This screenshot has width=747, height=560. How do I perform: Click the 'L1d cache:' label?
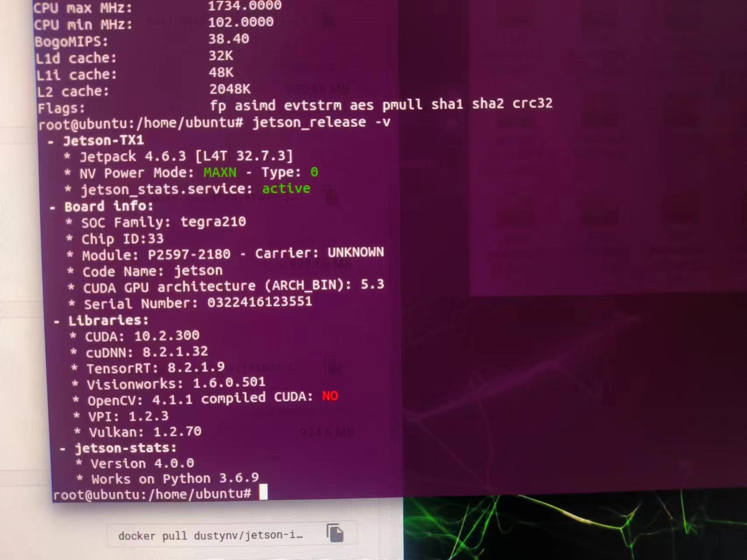76,58
